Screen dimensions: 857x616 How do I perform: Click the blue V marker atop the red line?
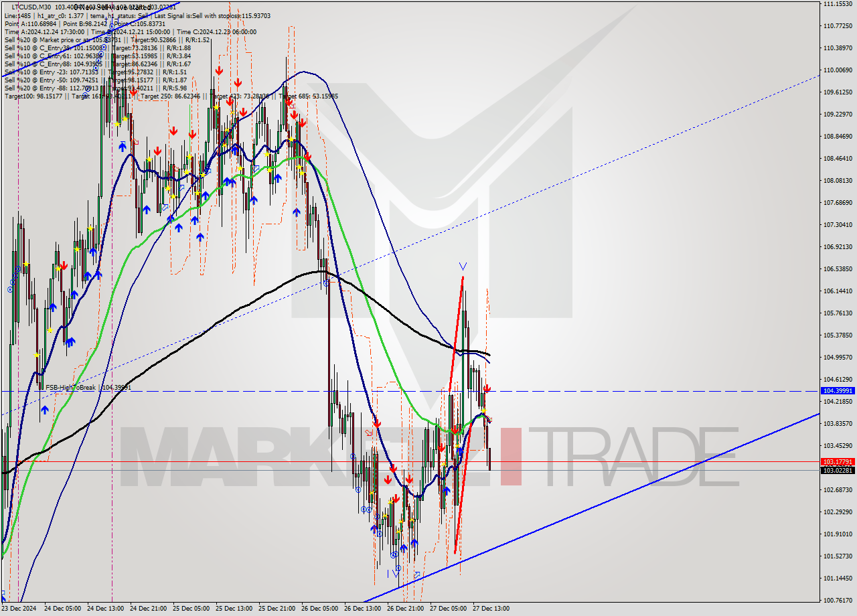[x=463, y=266]
